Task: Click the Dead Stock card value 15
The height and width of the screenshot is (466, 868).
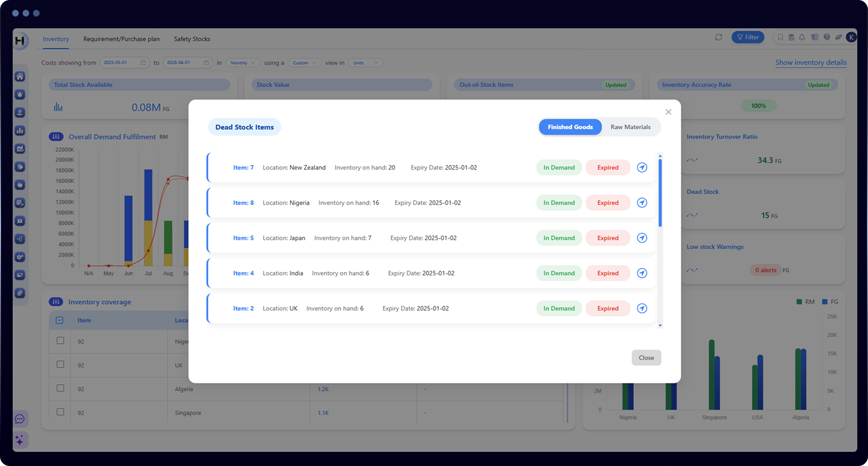Action: coord(765,215)
